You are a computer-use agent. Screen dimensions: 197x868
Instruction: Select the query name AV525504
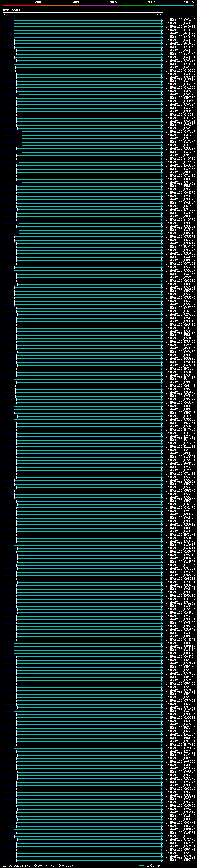click(11, 10)
